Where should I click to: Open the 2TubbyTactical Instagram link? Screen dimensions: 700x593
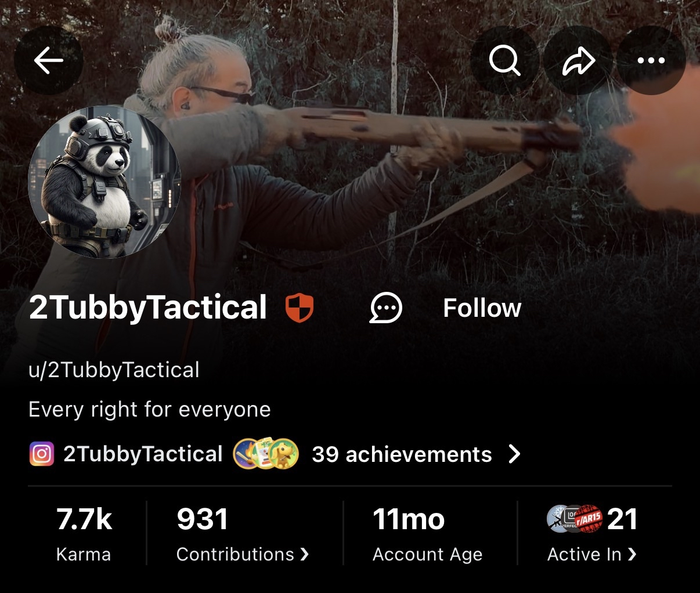[143, 454]
